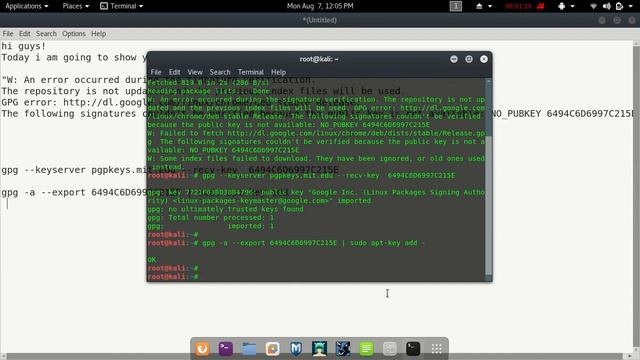Close the root@kali terminal window

[484, 59]
